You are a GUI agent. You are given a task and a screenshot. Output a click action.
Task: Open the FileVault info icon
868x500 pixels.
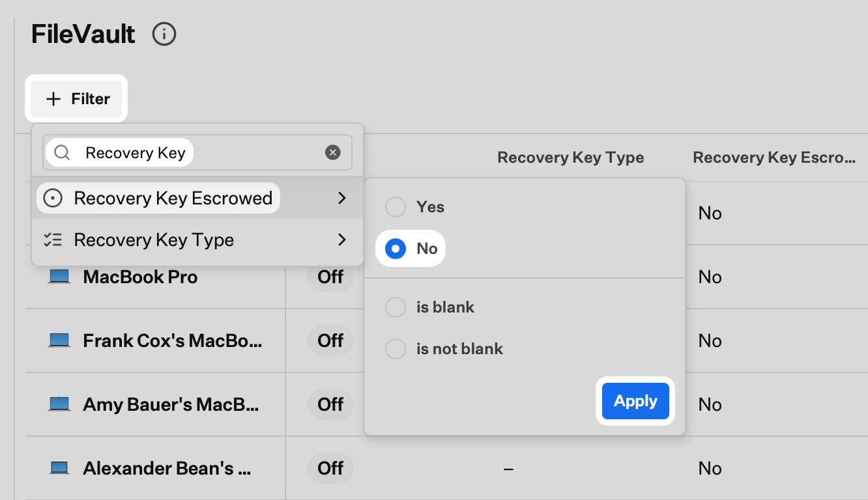pyautogui.click(x=164, y=34)
